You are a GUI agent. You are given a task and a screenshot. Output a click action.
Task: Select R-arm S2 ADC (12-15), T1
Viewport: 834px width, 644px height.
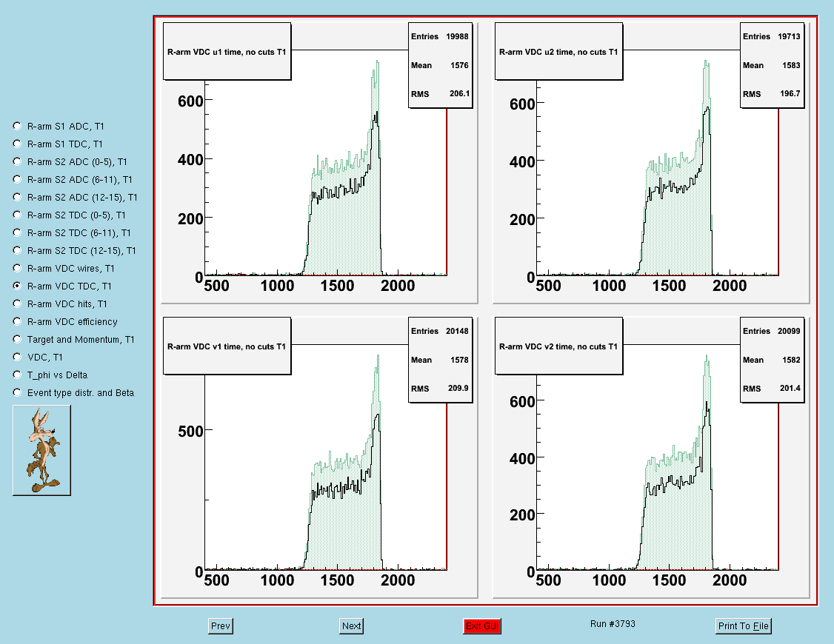[x=17, y=197]
